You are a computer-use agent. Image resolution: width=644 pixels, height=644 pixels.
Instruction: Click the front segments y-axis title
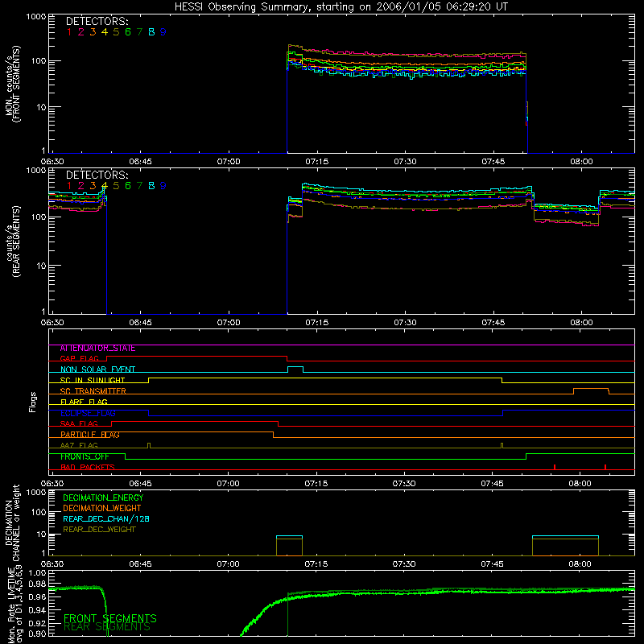tap(13, 85)
